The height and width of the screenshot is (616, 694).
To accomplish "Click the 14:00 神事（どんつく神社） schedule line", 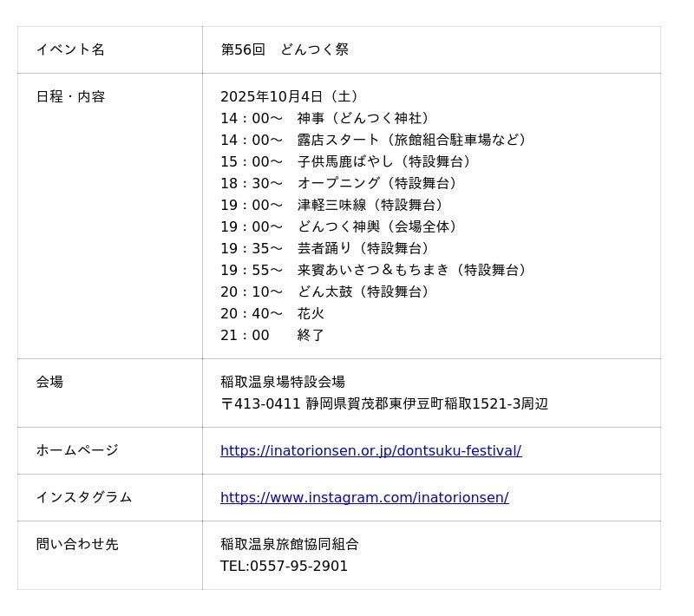I will [x=327, y=118].
